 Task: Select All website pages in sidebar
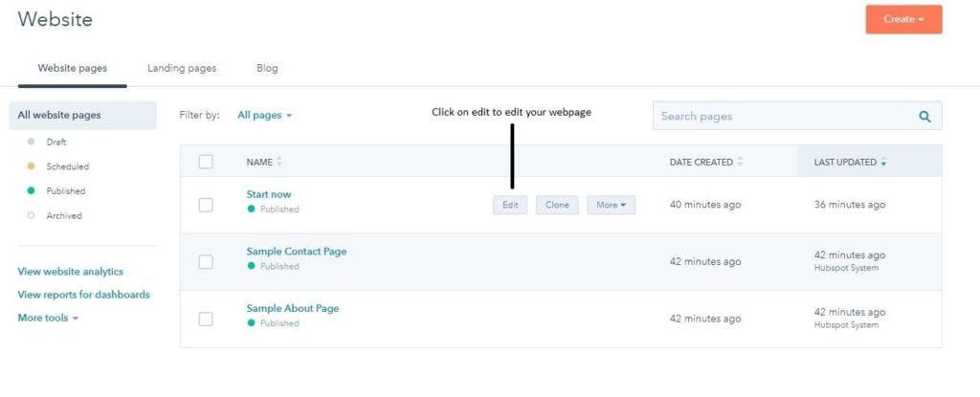pyautogui.click(x=82, y=115)
